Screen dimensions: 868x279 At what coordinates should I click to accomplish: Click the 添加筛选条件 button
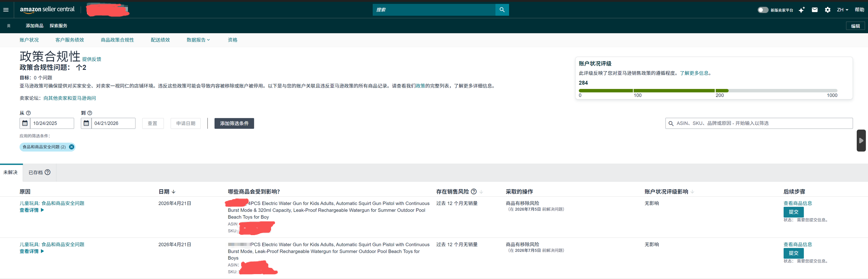pos(234,123)
